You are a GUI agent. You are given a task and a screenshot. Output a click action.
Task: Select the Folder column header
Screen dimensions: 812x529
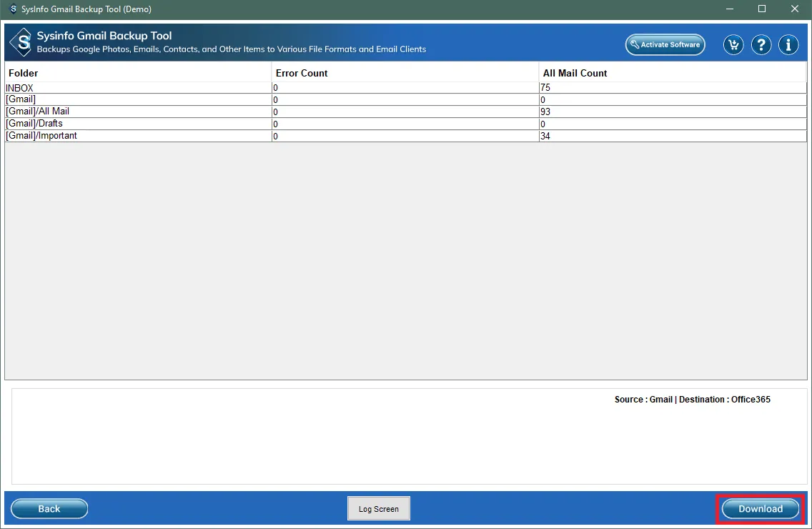(x=138, y=73)
